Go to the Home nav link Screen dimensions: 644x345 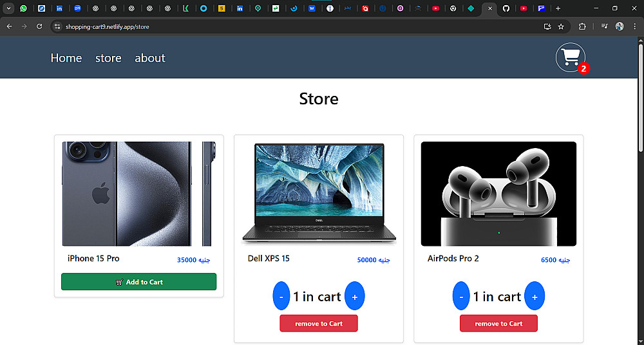(66, 58)
